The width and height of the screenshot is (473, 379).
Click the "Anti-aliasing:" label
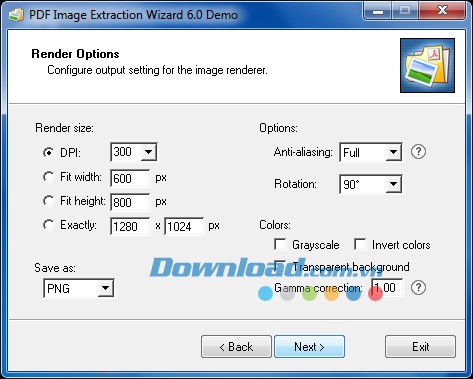[303, 152]
